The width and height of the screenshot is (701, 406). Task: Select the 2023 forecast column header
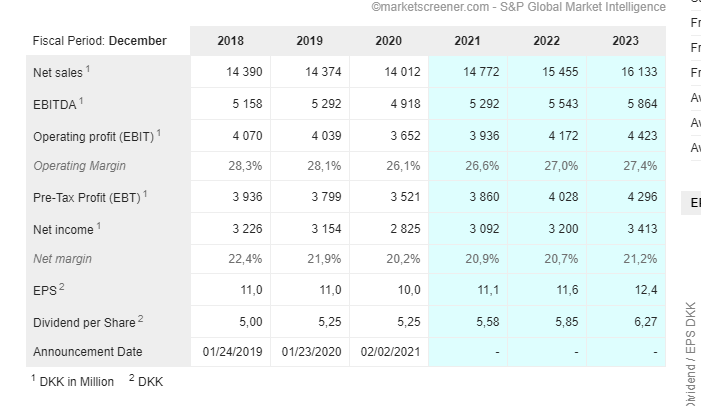click(x=625, y=41)
